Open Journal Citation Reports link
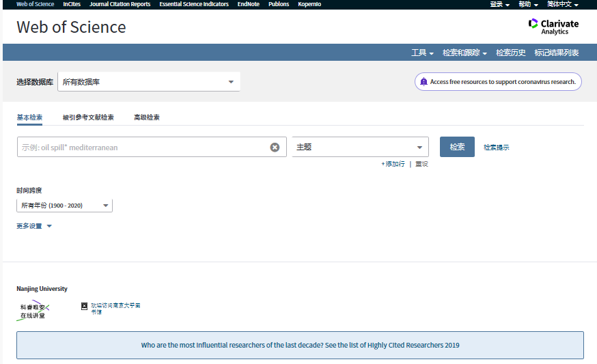Screen dimensions: 597x364 (120, 4)
